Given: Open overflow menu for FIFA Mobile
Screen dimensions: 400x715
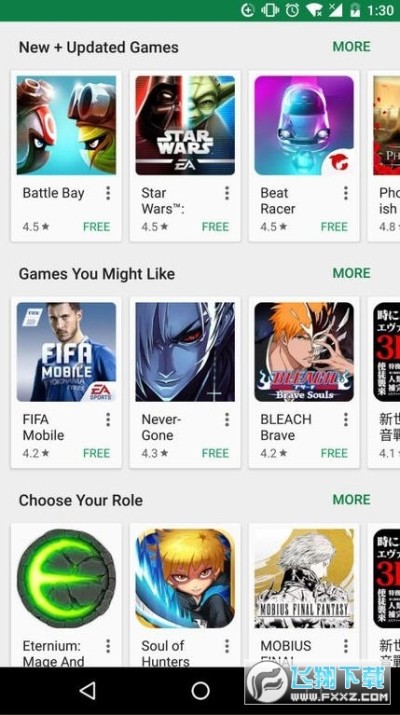Looking at the screenshot, I should (108, 420).
